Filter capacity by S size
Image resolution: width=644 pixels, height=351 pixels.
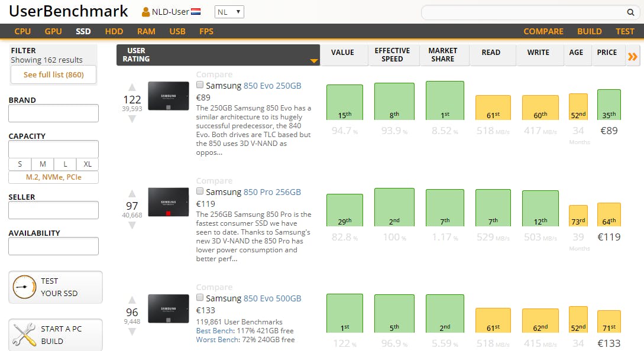pos(20,164)
